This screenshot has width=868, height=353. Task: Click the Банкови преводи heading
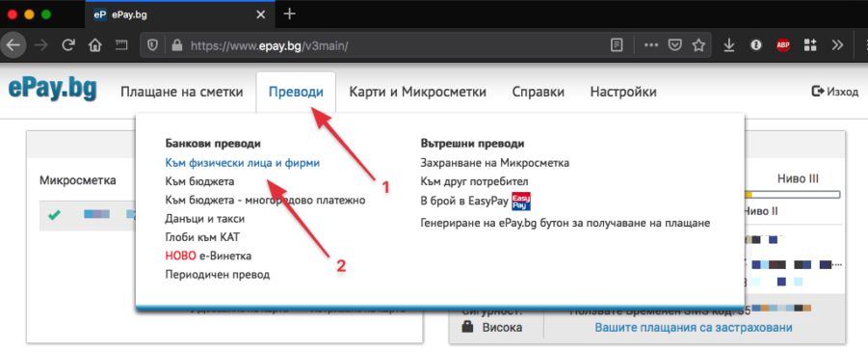(x=213, y=144)
